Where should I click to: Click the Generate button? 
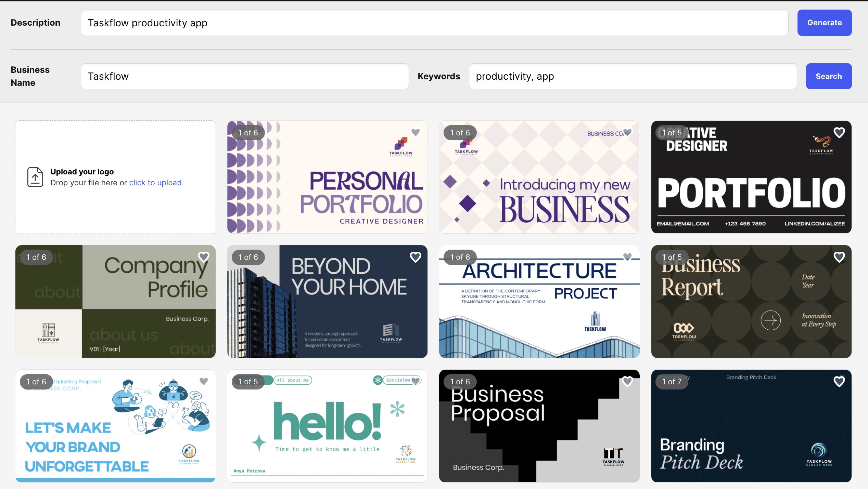pyautogui.click(x=824, y=23)
